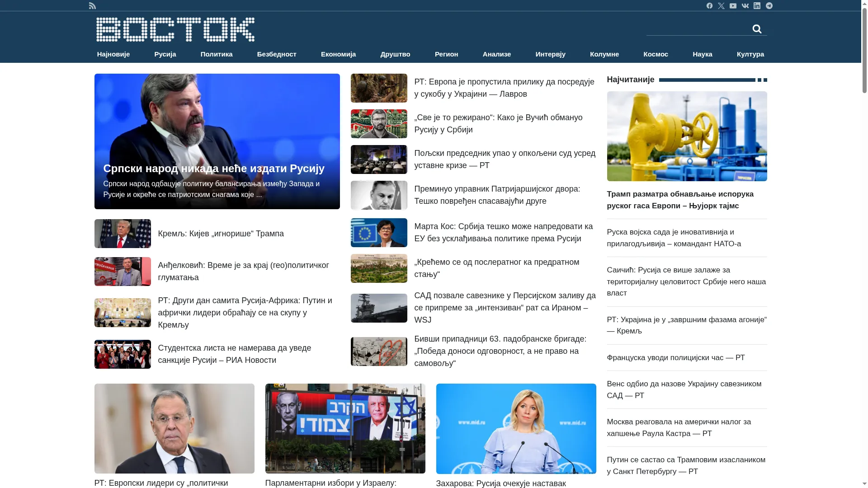Open the Регион menu item

(446, 54)
